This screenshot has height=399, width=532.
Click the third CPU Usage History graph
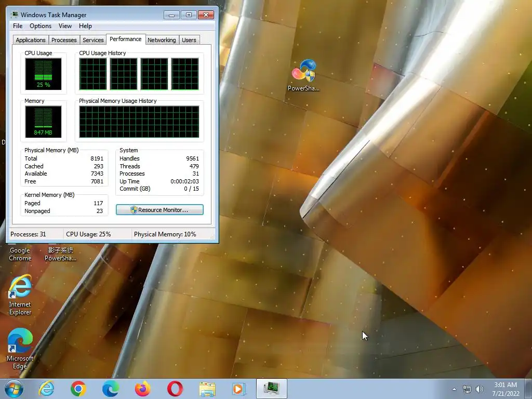[x=154, y=74]
